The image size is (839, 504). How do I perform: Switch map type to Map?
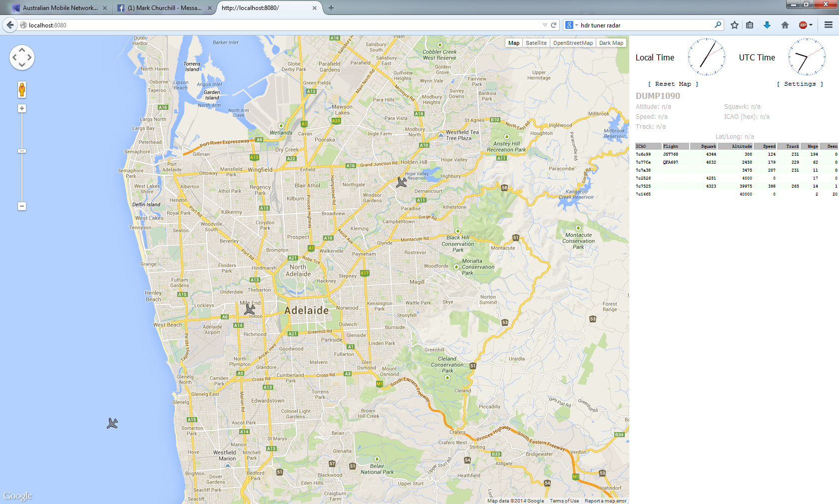coord(514,43)
